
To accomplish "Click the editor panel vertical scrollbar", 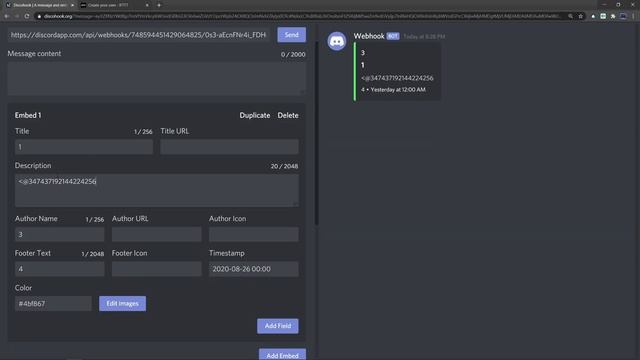I will point(317,133).
